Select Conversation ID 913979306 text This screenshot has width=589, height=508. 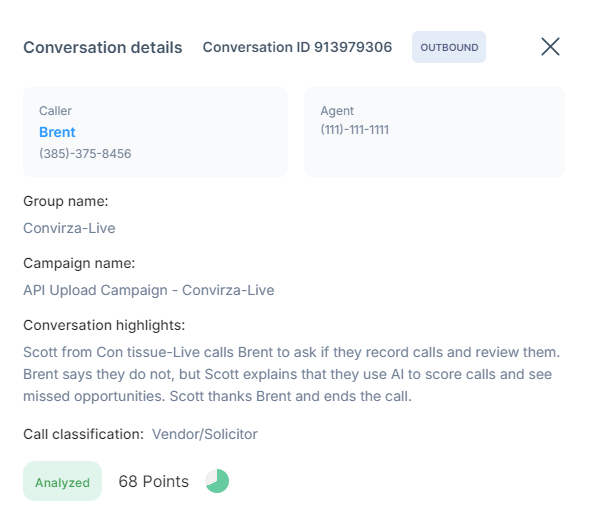[297, 47]
